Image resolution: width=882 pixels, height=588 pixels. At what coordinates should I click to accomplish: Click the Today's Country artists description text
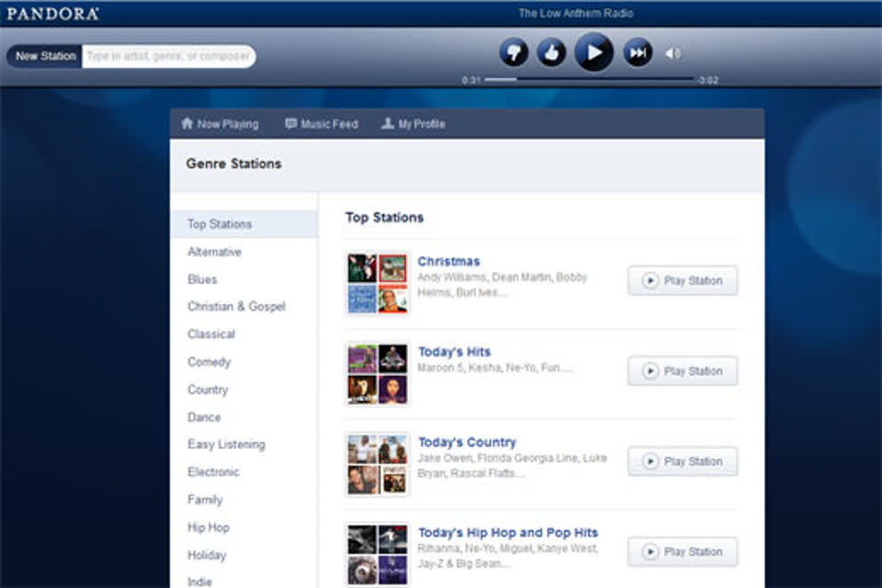[x=512, y=465]
